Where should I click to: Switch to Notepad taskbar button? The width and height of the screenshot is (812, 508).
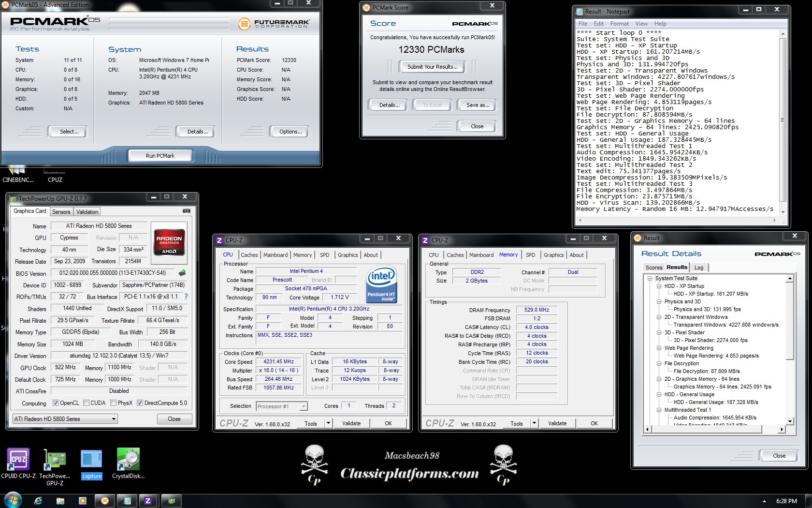coord(127,501)
